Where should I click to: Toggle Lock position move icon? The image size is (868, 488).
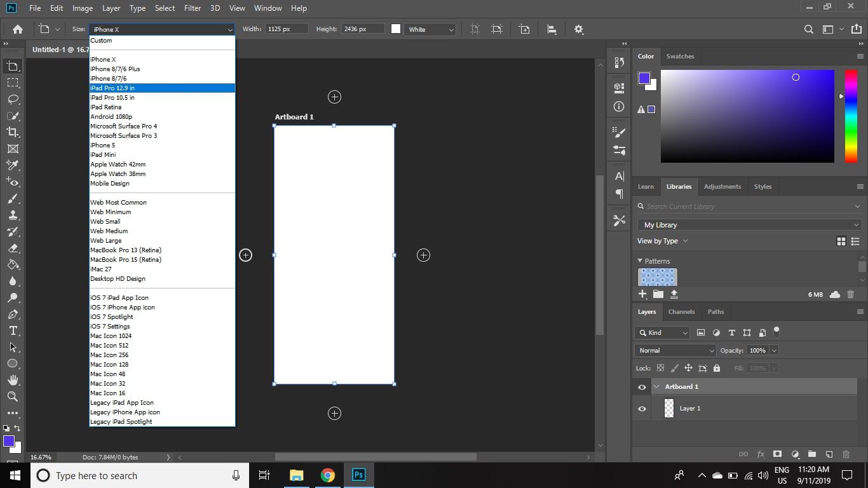coord(688,368)
